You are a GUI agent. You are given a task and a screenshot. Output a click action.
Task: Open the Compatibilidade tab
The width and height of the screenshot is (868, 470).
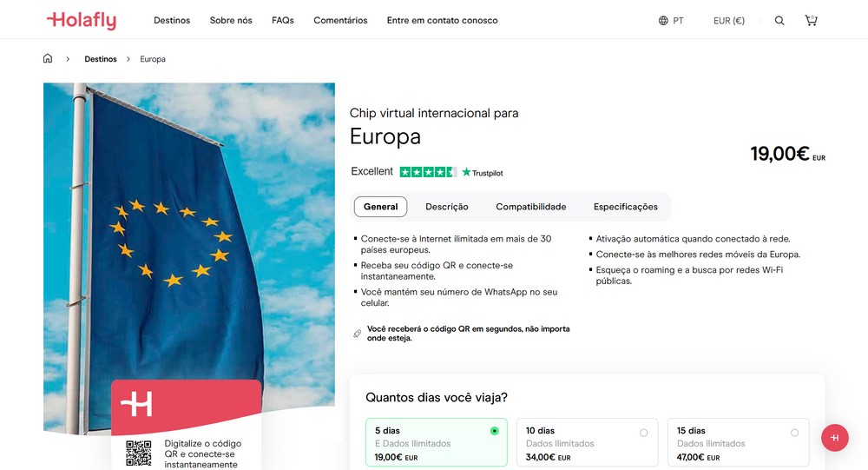coord(531,207)
